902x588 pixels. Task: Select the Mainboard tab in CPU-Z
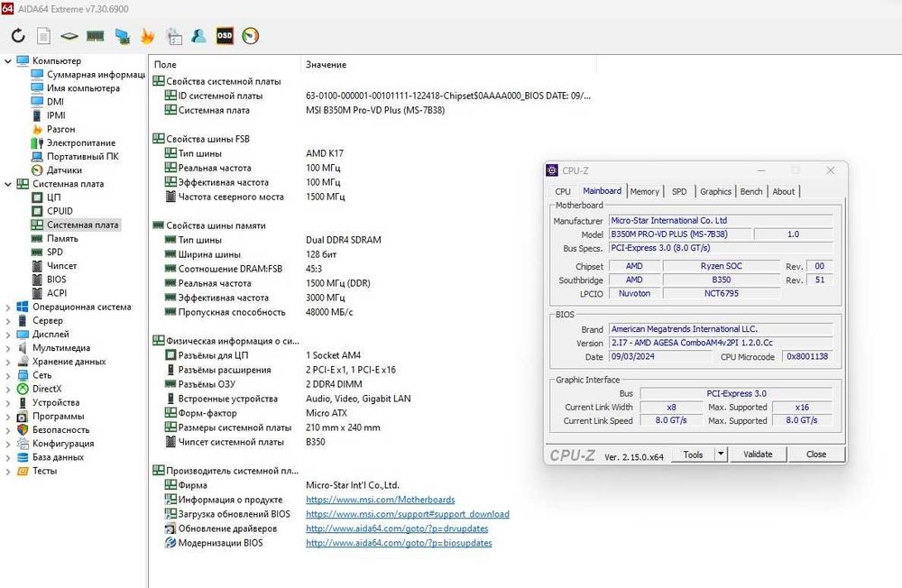(x=602, y=191)
